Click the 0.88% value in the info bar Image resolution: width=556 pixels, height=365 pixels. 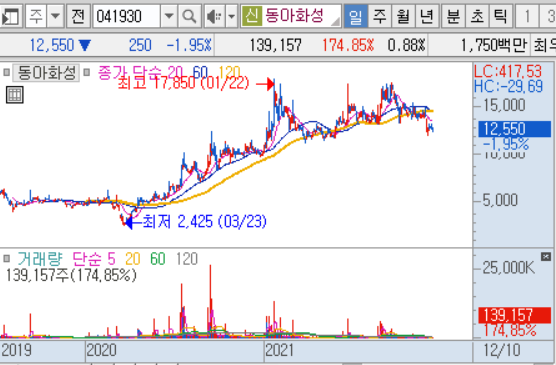coord(406,45)
